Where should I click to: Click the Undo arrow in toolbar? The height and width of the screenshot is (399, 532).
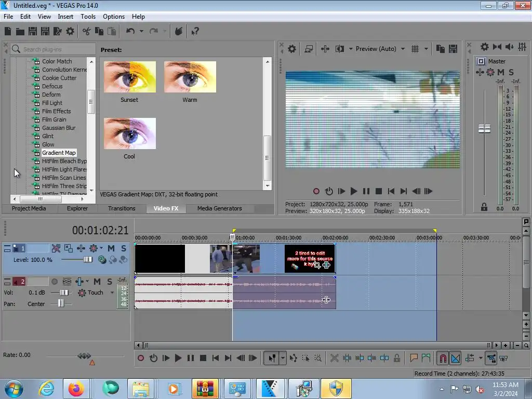pyautogui.click(x=130, y=32)
